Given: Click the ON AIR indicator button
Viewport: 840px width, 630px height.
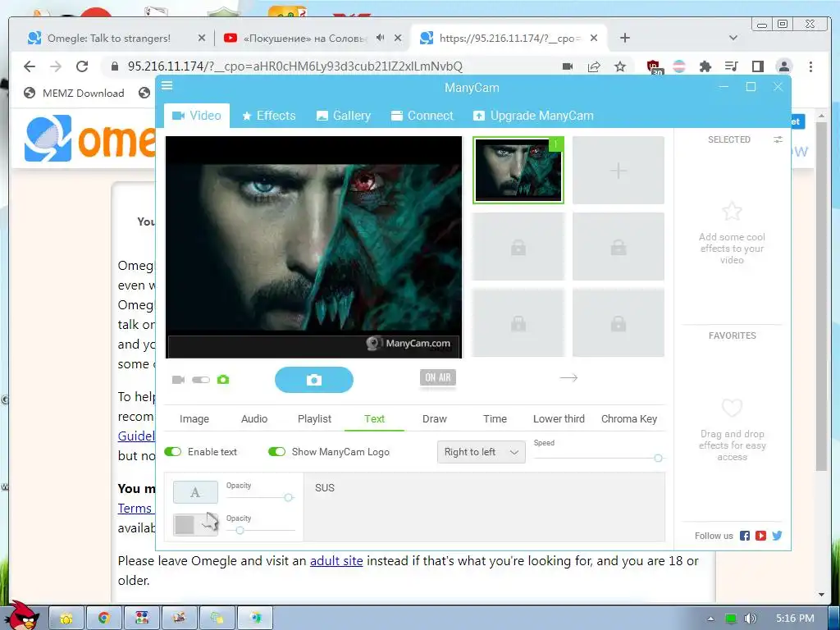Looking at the screenshot, I should 438,377.
